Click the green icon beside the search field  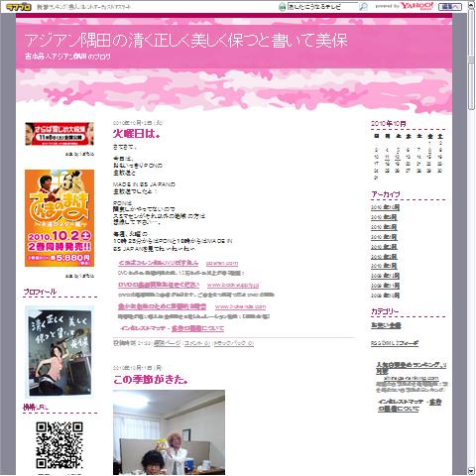282,7
